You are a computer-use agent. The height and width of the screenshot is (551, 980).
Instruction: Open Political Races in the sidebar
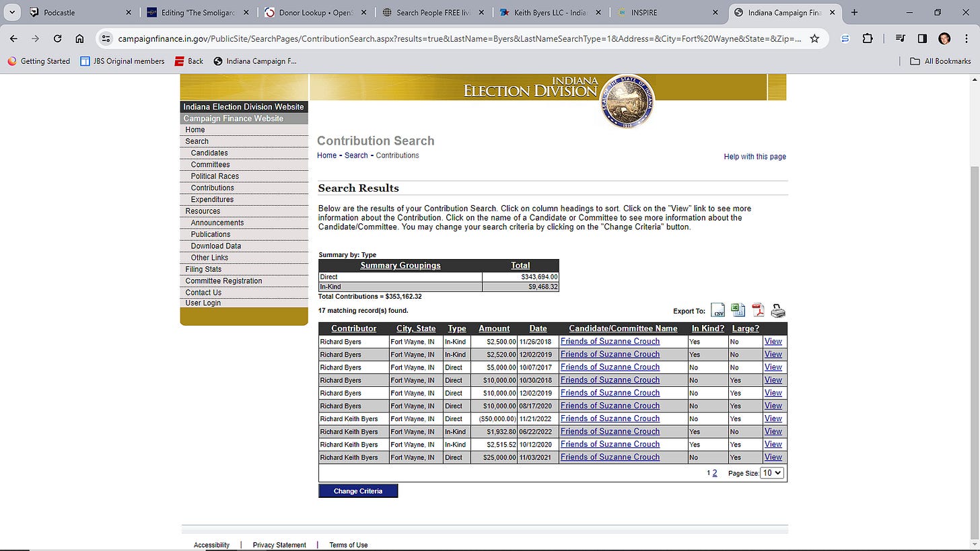pos(215,176)
